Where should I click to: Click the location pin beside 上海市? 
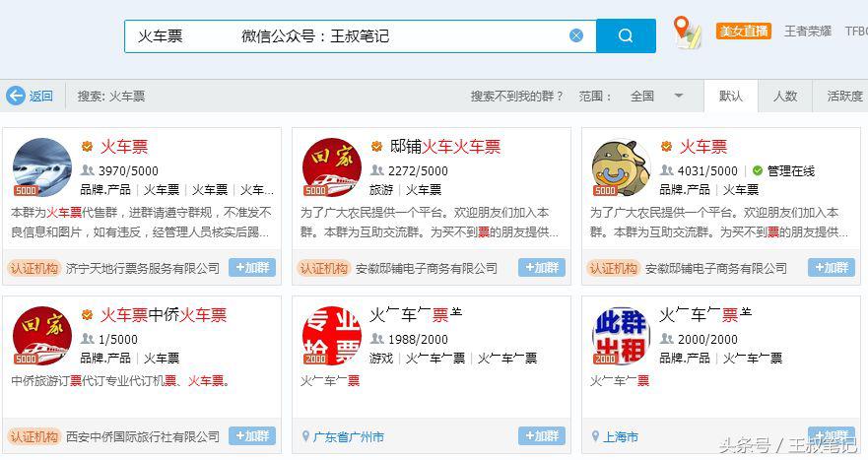(595, 436)
